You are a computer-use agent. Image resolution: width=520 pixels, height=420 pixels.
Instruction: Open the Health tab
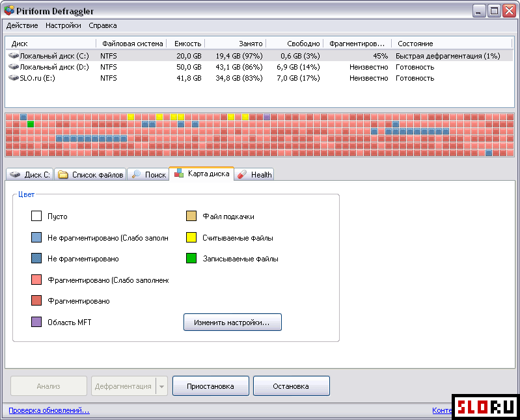pos(254,174)
